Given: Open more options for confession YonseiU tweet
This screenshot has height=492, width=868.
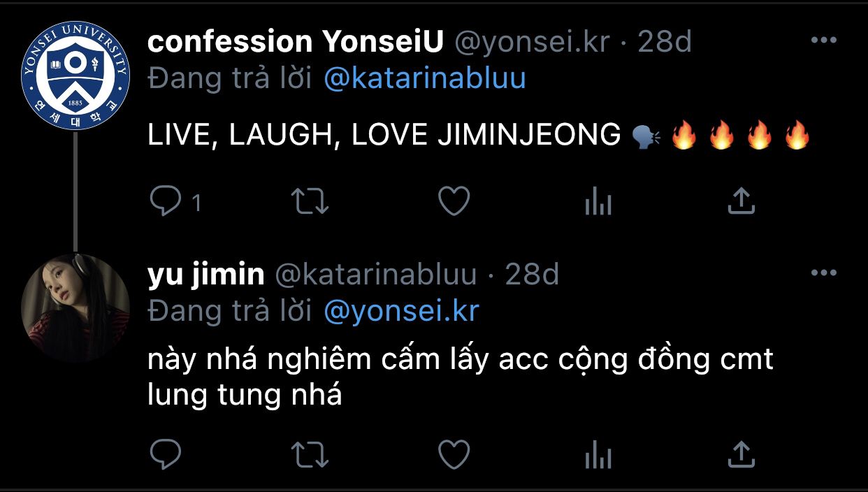Looking at the screenshot, I should click(x=823, y=41).
